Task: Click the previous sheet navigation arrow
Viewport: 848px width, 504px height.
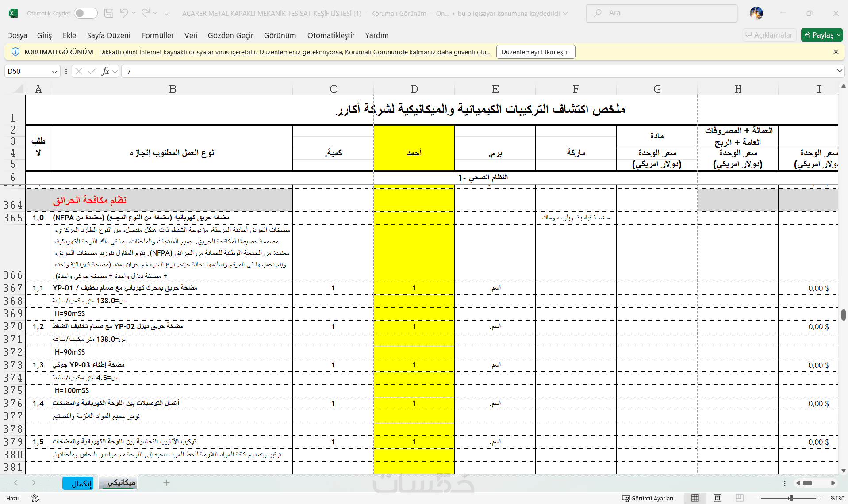Action: coord(16,483)
